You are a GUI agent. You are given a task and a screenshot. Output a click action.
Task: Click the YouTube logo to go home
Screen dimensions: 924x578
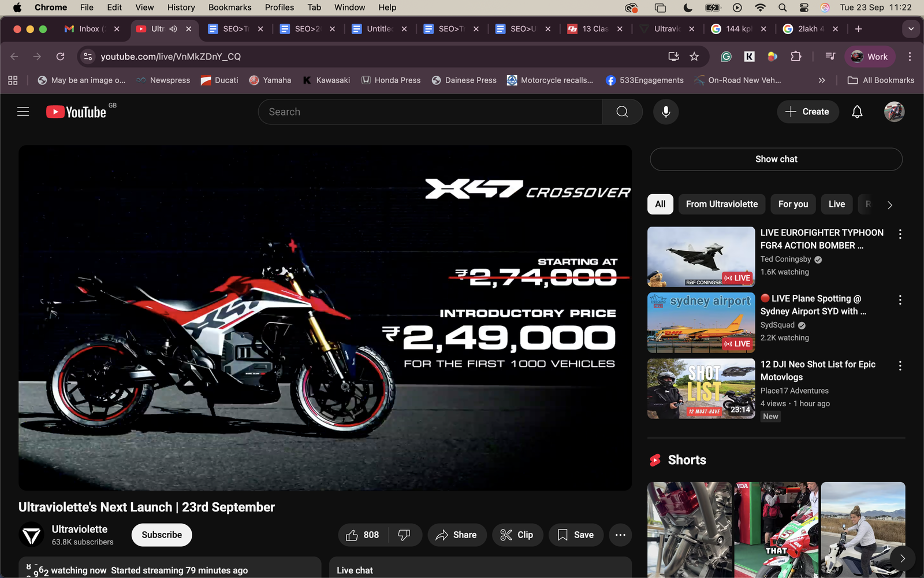(77, 112)
